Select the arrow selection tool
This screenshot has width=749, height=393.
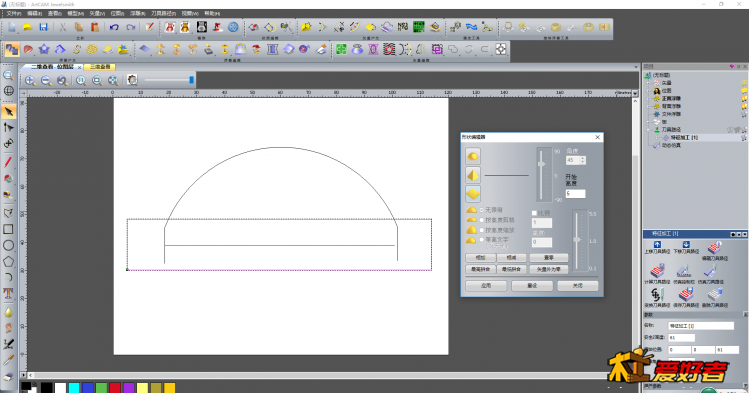8,112
